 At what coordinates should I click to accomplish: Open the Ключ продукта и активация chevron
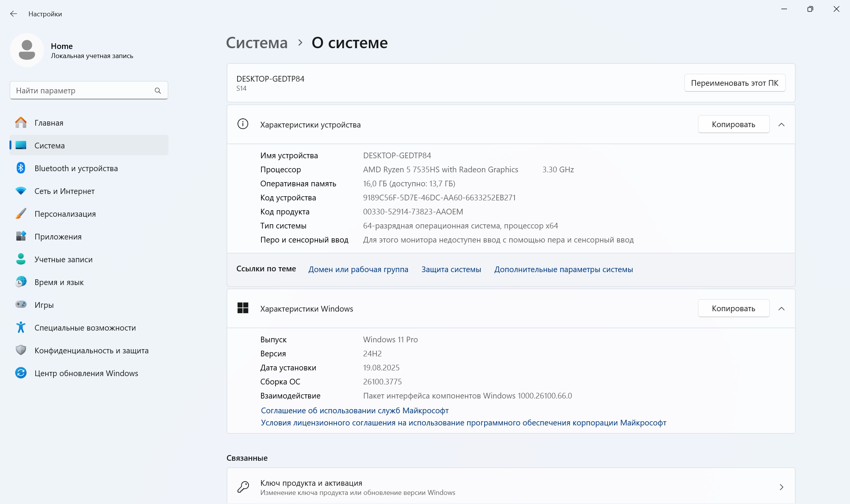click(781, 487)
